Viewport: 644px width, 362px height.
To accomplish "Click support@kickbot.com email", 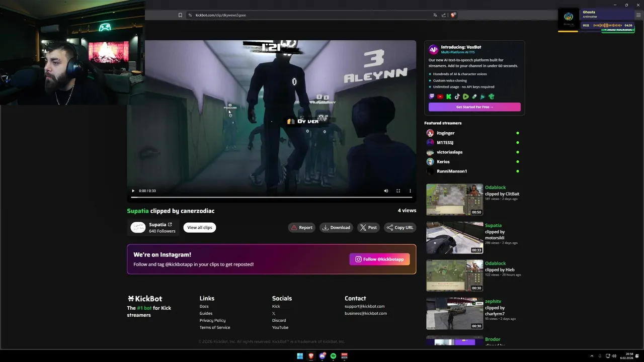I will 364,307.
